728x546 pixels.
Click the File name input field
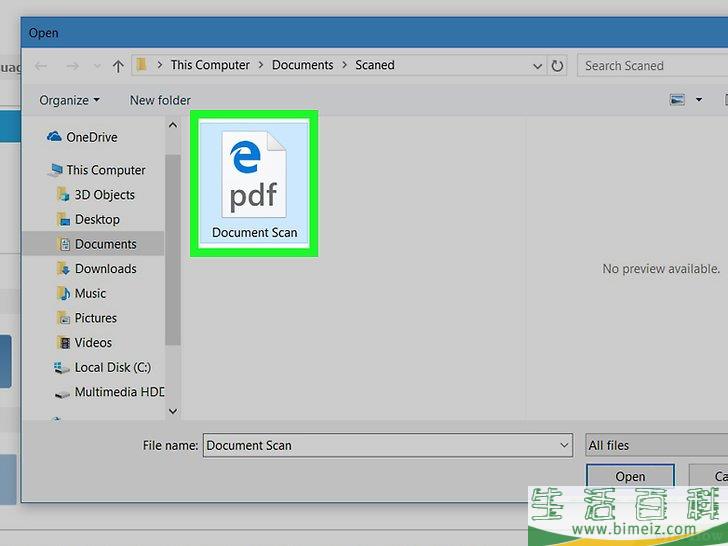click(x=388, y=445)
